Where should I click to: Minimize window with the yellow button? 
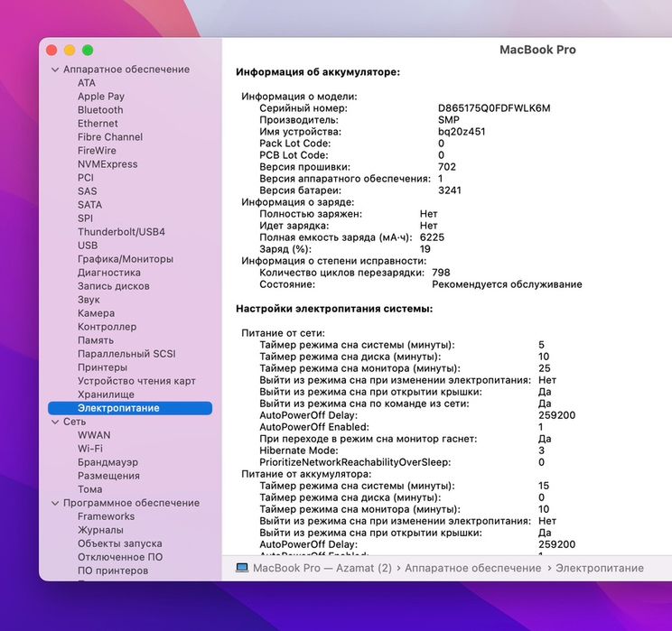point(70,51)
